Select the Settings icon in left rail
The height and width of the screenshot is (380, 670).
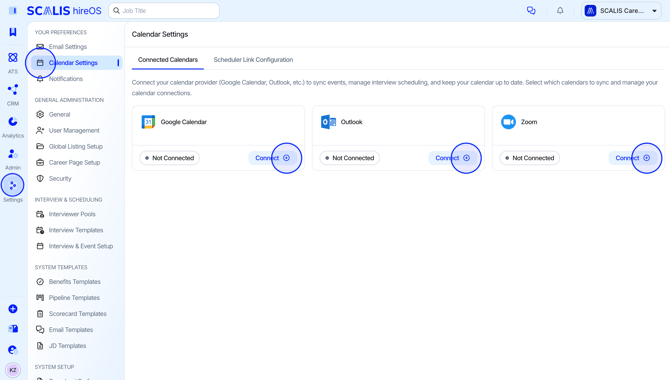point(13,186)
